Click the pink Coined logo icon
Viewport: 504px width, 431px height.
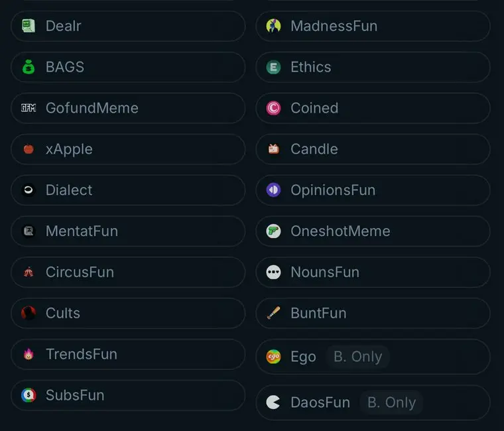273,108
